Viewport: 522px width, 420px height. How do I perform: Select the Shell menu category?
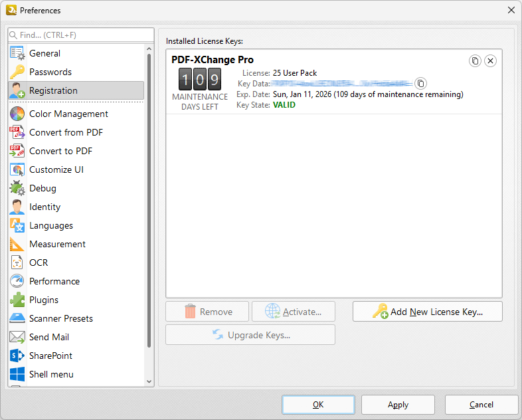[x=76, y=374]
